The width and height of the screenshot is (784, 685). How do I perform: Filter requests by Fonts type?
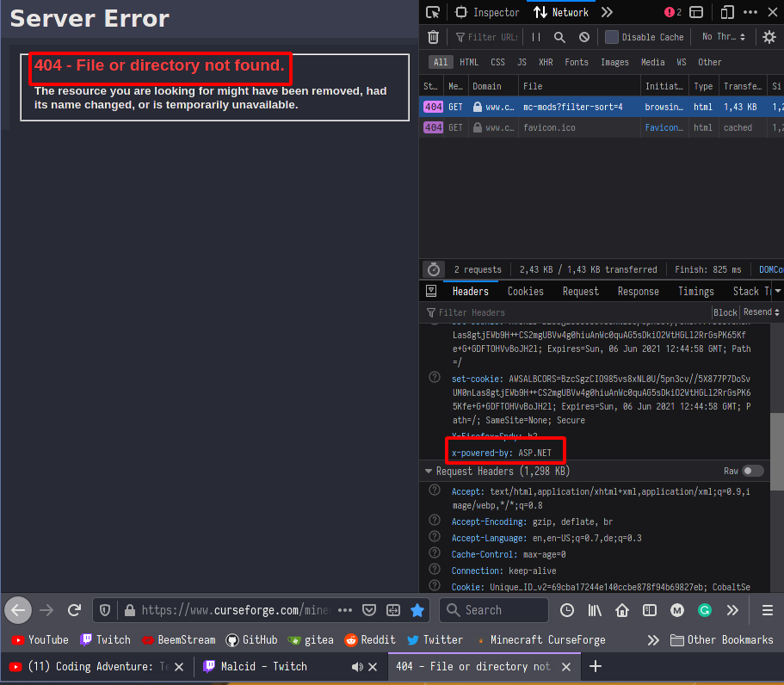point(577,62)
